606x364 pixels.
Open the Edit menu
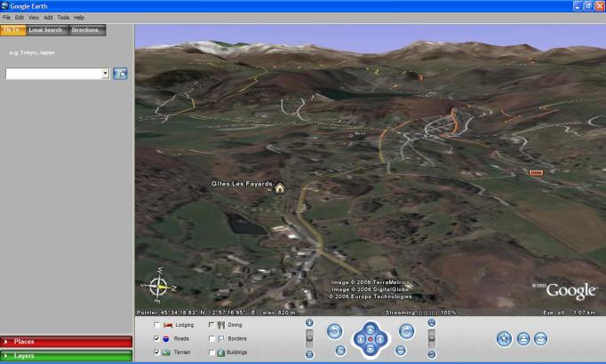[20, 18]
